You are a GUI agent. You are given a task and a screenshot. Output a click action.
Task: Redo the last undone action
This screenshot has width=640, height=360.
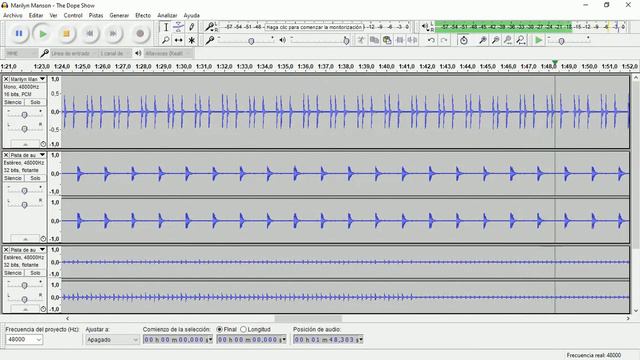[x=444, y=40]
